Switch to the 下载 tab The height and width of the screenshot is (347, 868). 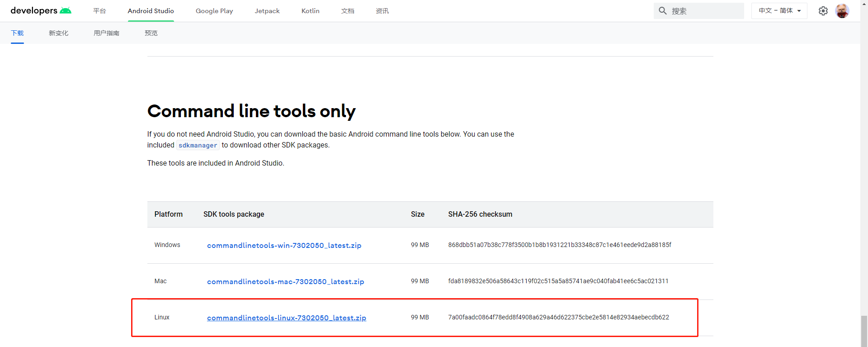pyautogui.click(x=17, y=33)
